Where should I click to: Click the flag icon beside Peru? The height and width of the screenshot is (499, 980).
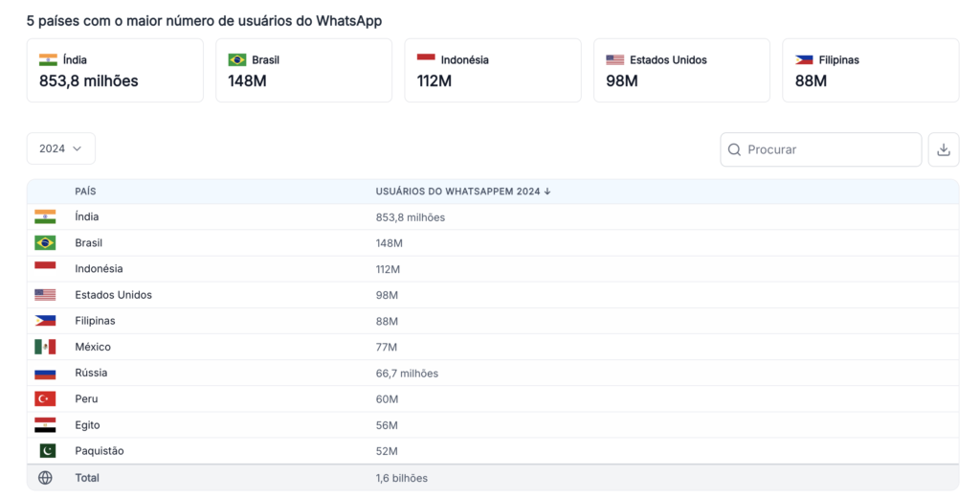pos(45,398)
